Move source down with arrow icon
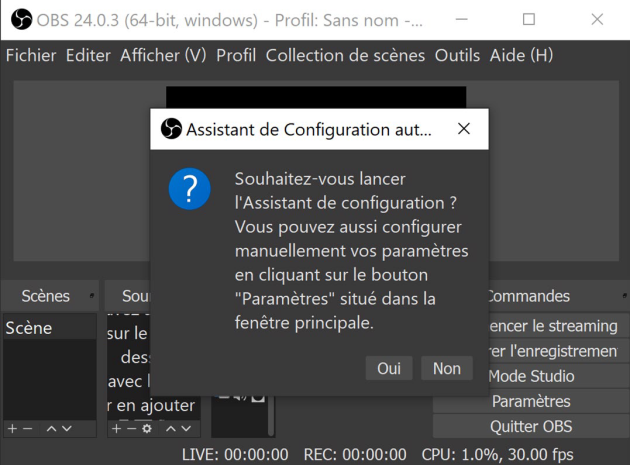The height and width of the screenshot is (465, 630). 186,428
